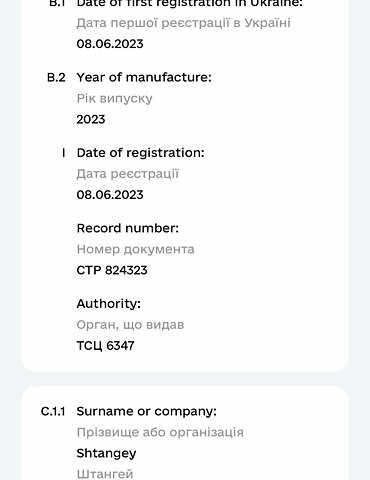Select the first registration date 08.06.2023
Viewport: 370px width, 480px height.
tap(110, 44)
